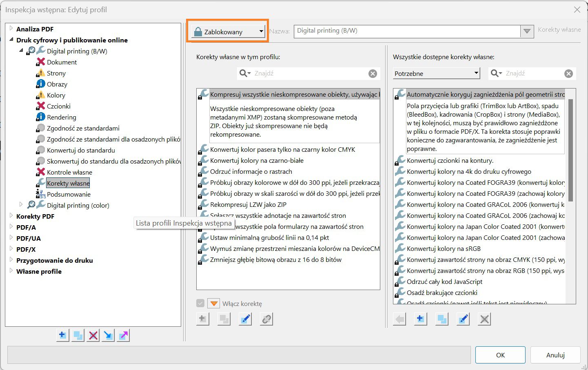Click the vertical scrollbar of the available fixups list
Screen dimensions: 588x370
tap(570, 150)
